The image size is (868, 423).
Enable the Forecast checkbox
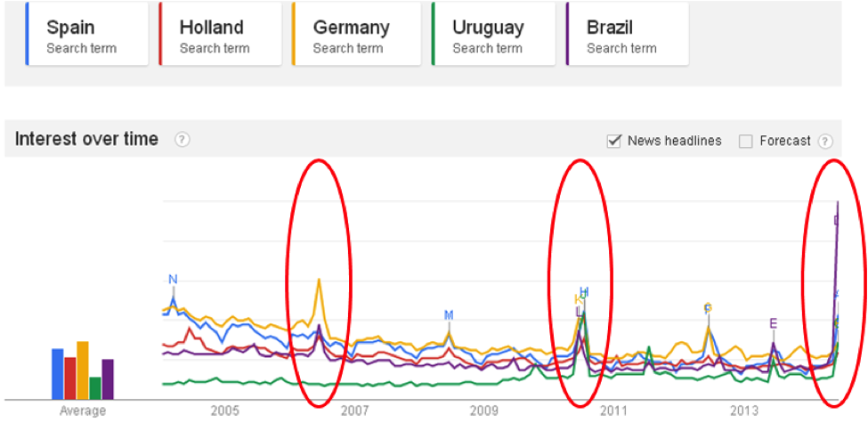(x=746, y=141)
